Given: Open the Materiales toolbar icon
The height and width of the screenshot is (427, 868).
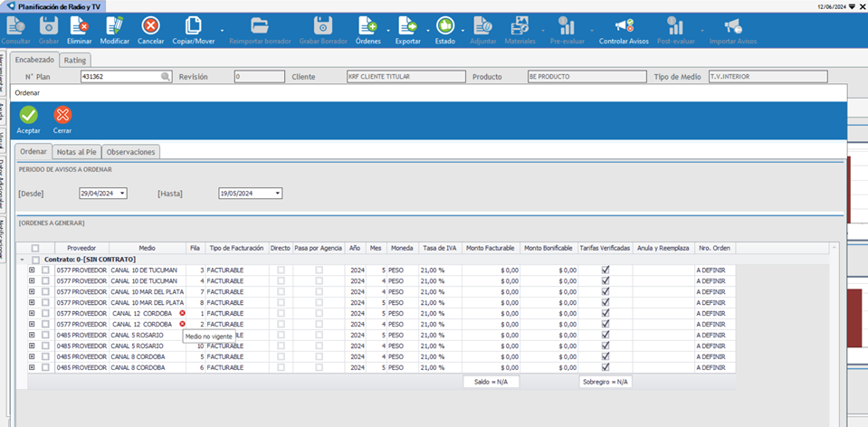Looking at the screenshot, I should point(520,25).
